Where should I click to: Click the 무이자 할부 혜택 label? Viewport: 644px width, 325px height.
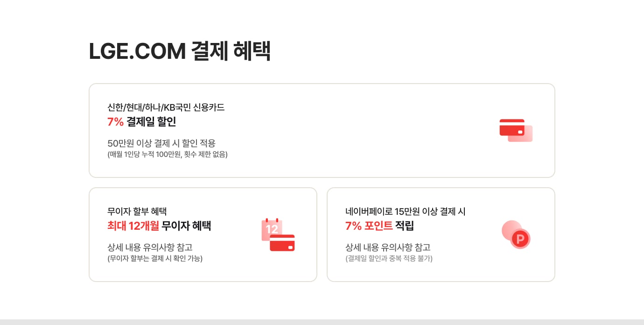pyautogui.click(x=137, y=212)
